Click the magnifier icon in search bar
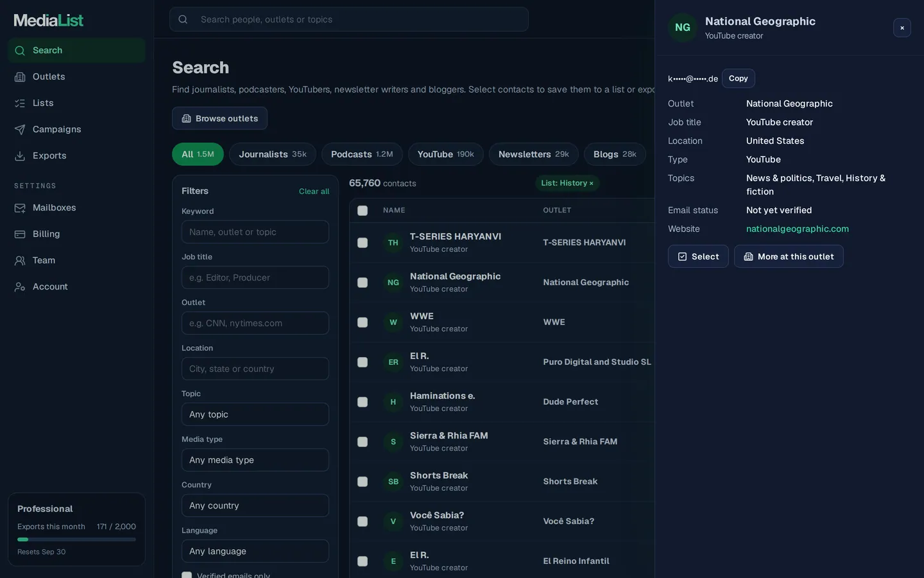The width and height of the screenshot is (924, 578). click(x=183, y=19)
